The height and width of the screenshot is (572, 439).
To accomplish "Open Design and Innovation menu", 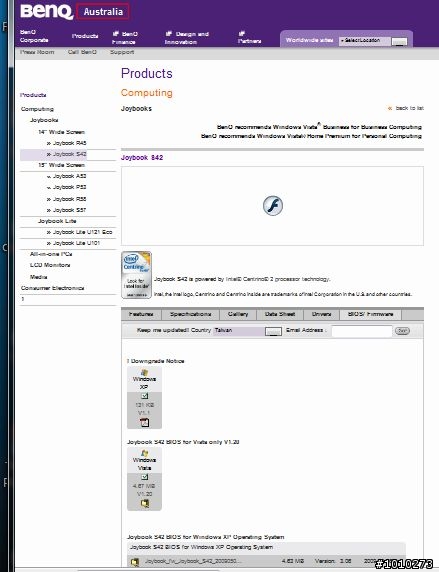I will [187, 38].
